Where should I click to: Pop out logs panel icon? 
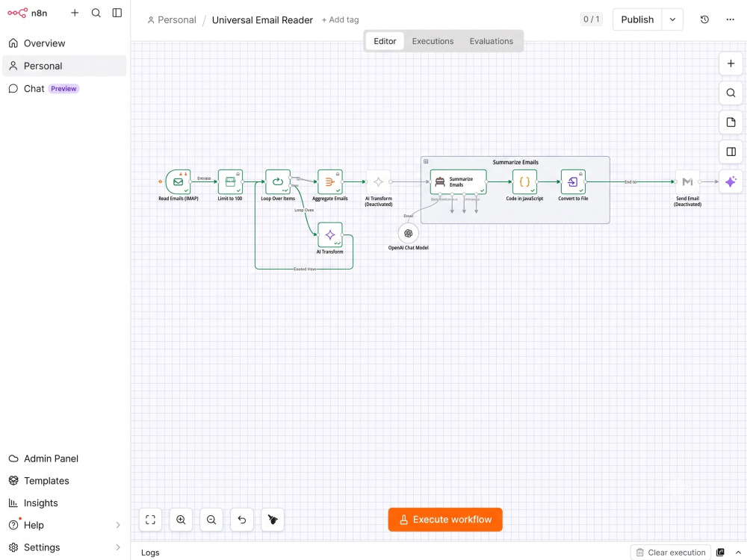click(x=720, y=553)
